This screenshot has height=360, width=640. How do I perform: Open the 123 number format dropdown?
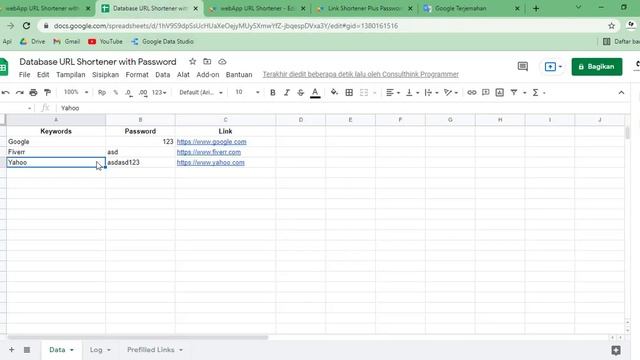(x=159, y=93)
